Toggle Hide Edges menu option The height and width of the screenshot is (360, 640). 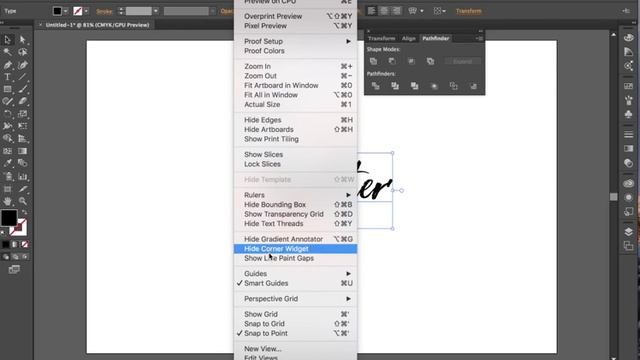click(296, 120)
